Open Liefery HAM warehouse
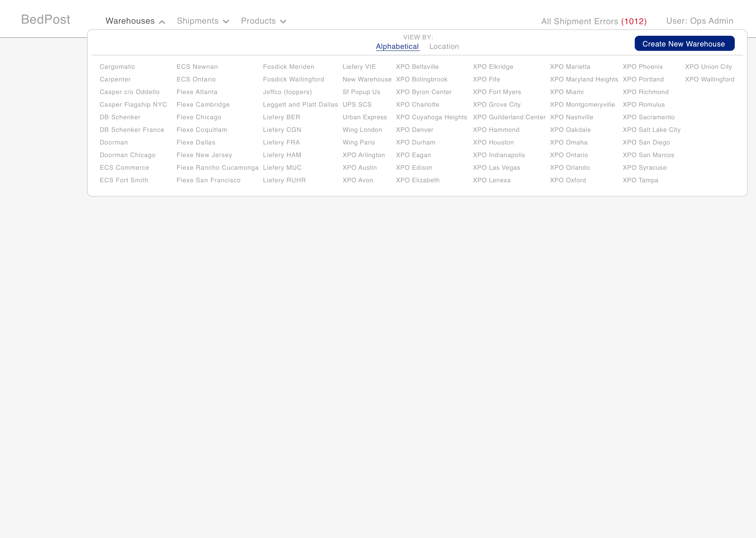The width and height of the screenshot is (756, 538). point(282,155)
